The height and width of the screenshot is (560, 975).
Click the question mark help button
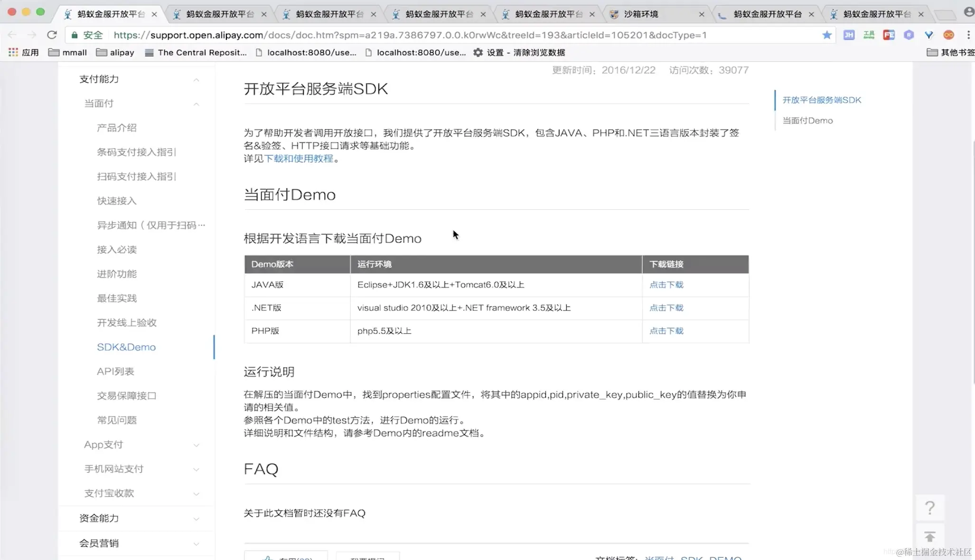[x=929, y=508]
